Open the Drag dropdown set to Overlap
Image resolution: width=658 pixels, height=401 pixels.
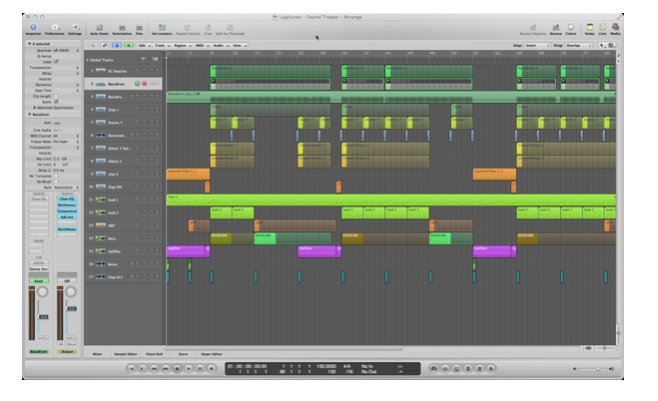(x=579, y=45)
